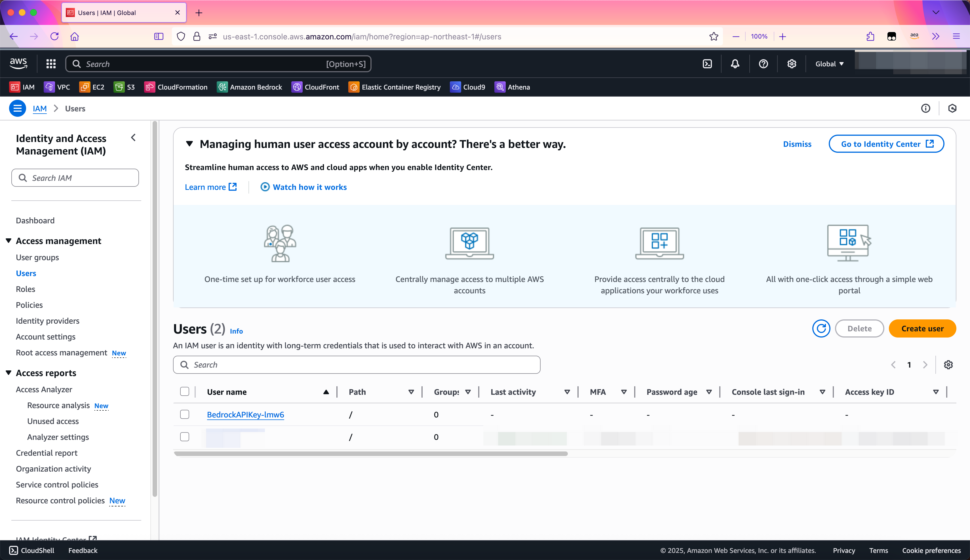Select the BedrockAPIKey-lmw6 row checkbox
The width and height of the screenshot is (970, 560).
[x=185, y=414]
